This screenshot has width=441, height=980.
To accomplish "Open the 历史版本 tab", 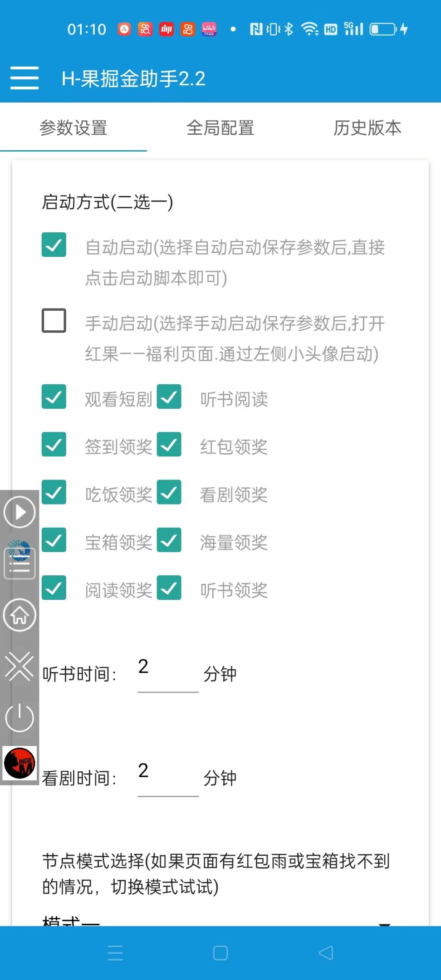I will click(x=367, y=128).
